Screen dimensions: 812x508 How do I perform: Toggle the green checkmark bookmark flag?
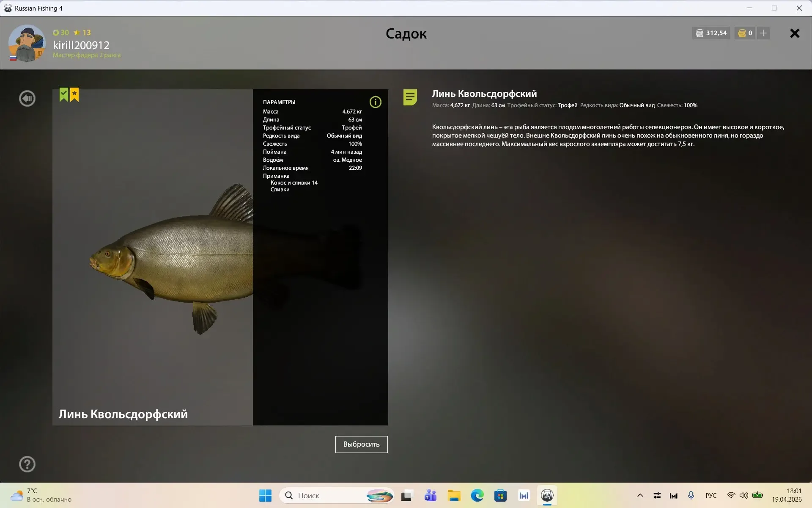[x=64, y=94]
